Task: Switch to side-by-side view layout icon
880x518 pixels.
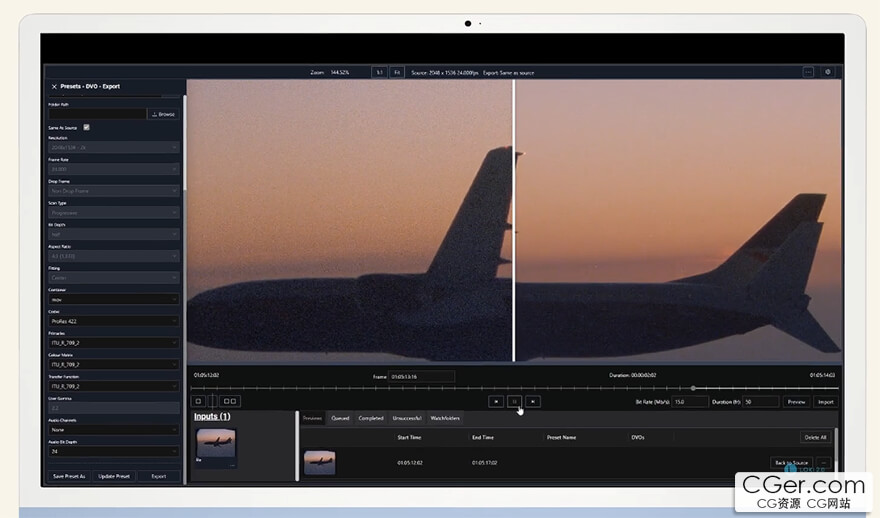Action: [230, 401]
